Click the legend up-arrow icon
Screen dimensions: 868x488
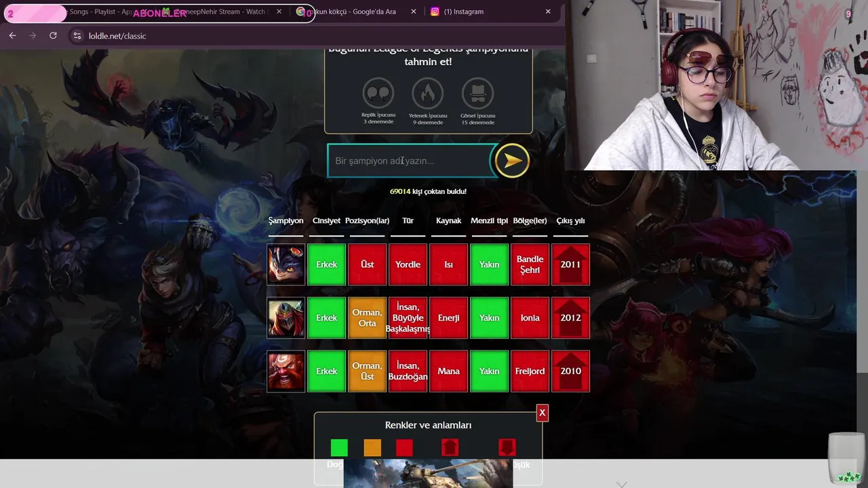(x=450, y=447)
